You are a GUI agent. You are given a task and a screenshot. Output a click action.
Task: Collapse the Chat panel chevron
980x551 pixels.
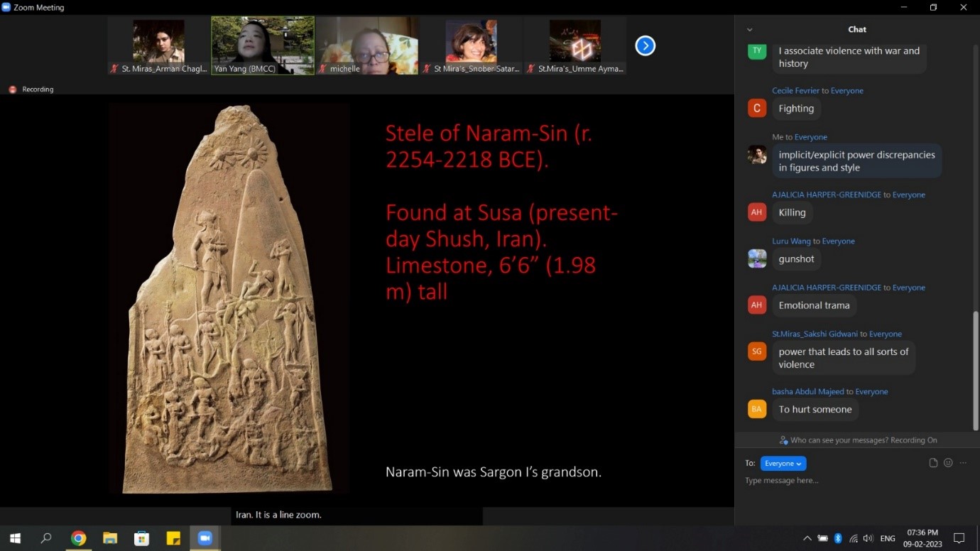(749, 30)
